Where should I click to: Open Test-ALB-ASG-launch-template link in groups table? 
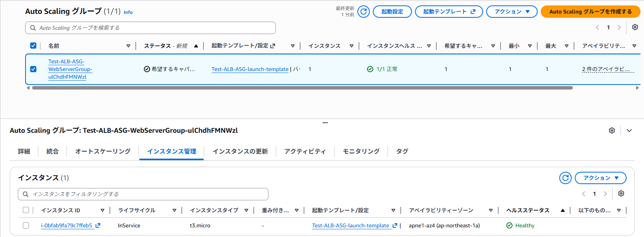click(250, 69)
